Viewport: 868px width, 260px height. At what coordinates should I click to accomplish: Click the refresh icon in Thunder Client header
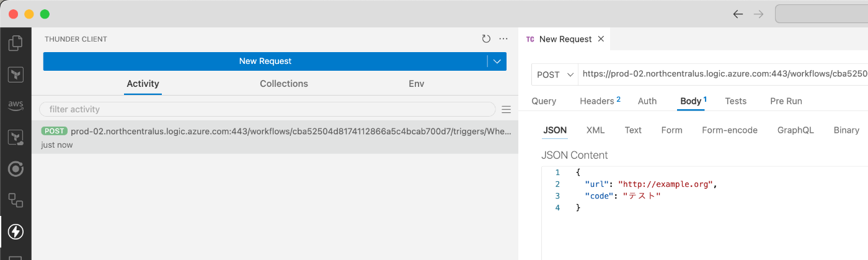[486, 39]
